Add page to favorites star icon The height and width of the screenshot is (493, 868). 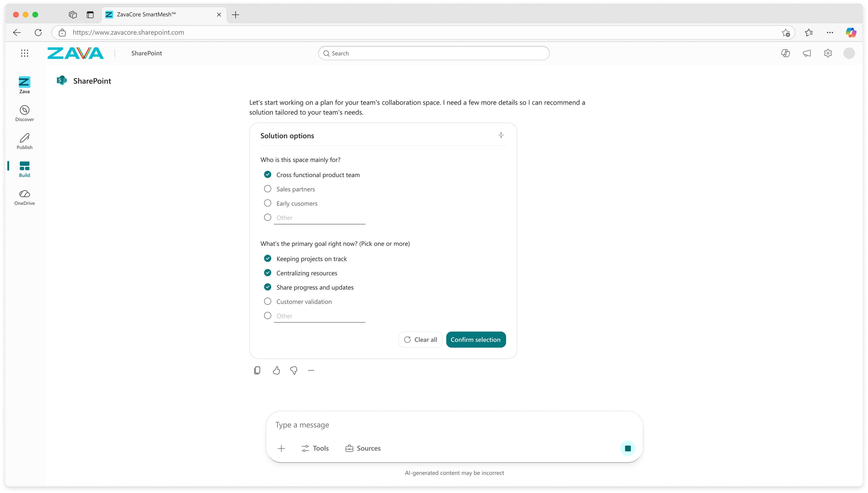[x=786, y=33]
